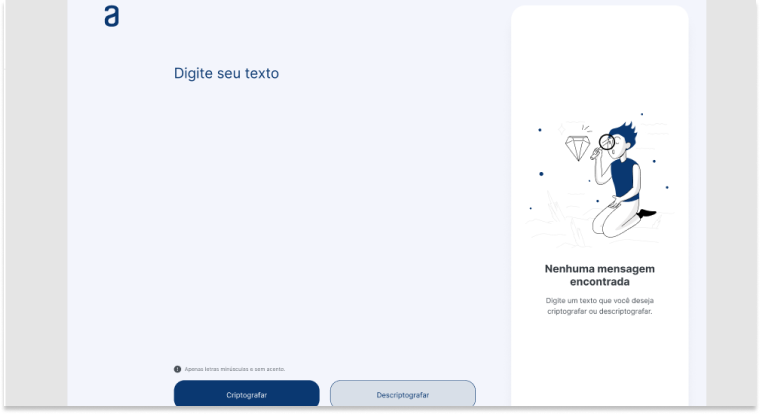
Task: Click the diamond in the illustration
Action: click(x=577, y=149)
